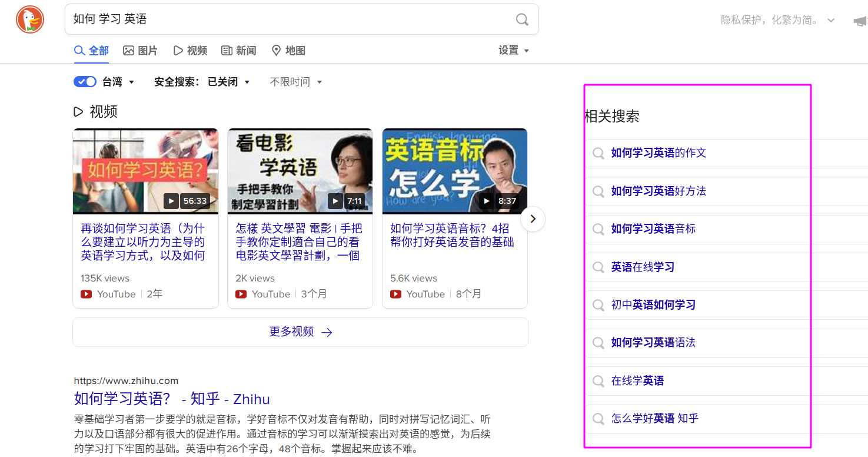
Task: Click the 5.6K views text
Action: (414, 279)
